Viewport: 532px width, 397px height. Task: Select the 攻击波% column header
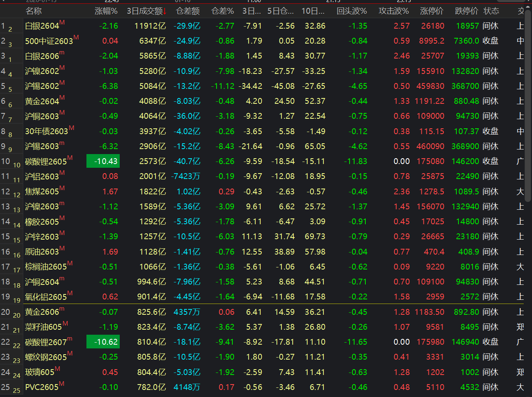click(393, 11)
